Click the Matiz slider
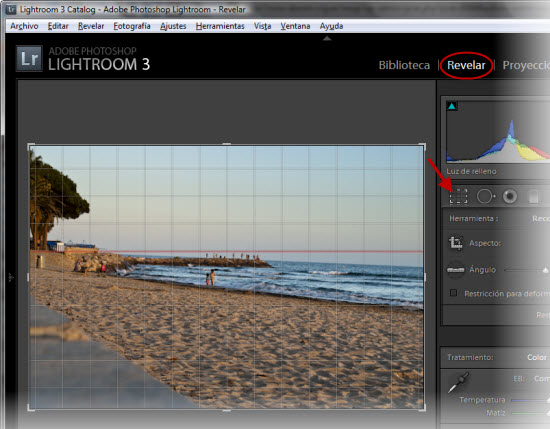Viewport: 550px width, 429px height. (530, 413)
